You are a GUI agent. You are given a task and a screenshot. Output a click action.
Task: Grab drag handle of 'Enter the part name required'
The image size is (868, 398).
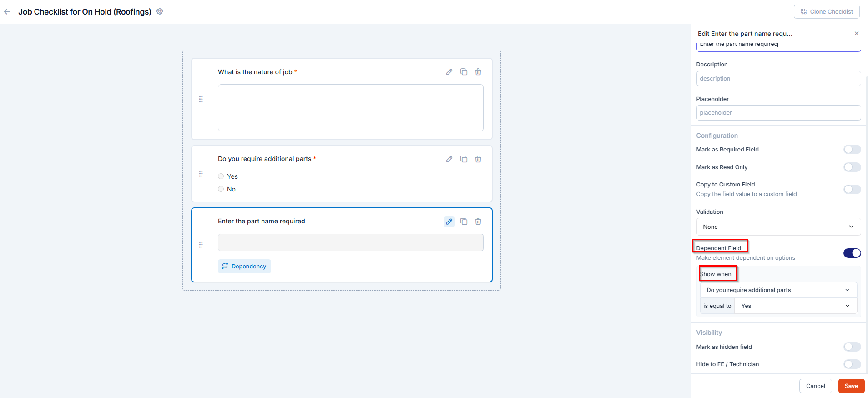(x=201, y=245)
